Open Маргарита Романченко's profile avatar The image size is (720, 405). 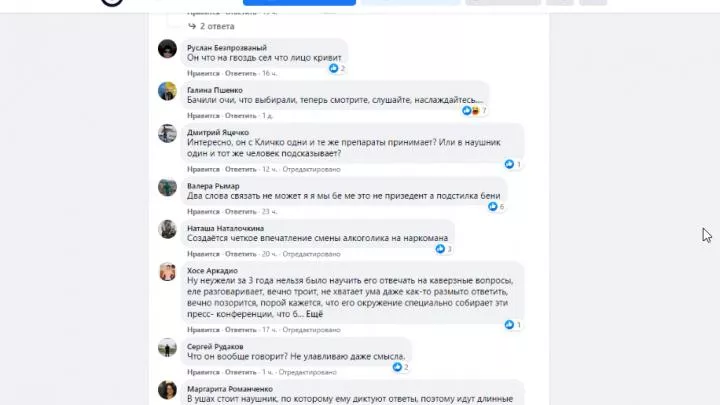point(167,390)
